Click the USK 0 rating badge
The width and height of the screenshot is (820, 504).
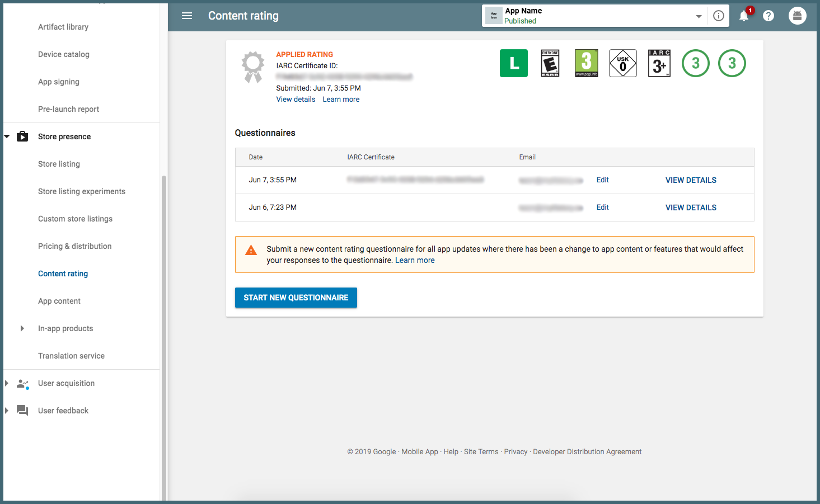click(623, 63)
